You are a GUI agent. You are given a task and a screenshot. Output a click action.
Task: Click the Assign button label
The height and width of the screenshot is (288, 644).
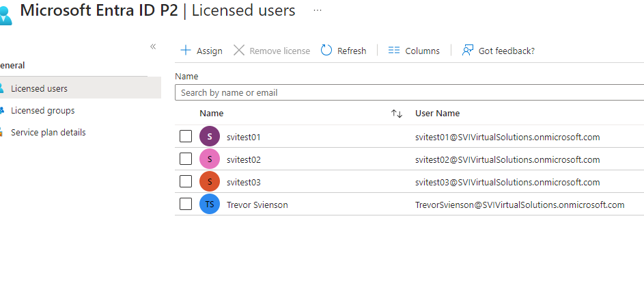tap(210, 51)
